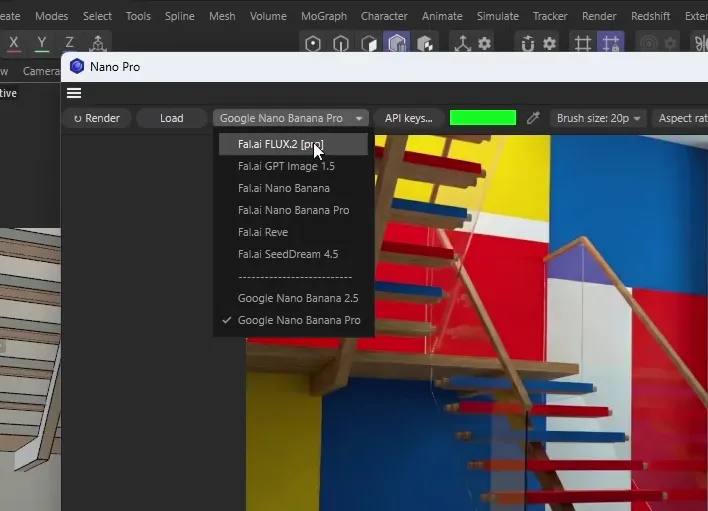Choose Fal.ai Nano Banana model

point(293,188)
